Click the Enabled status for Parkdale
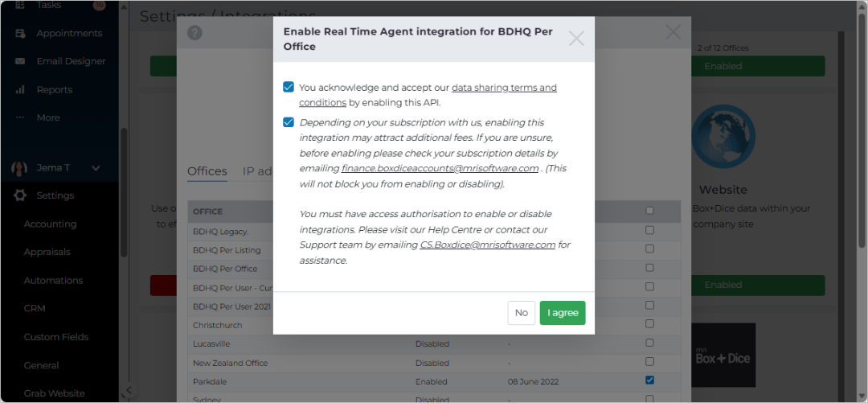The image size is (868, 403). tap(432, 382)
